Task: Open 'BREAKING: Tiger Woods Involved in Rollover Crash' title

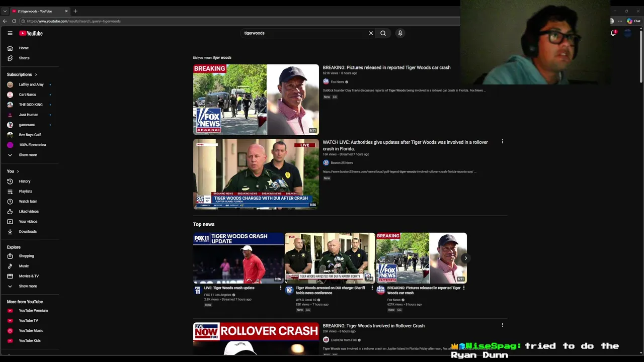Action: (x=374, y=326)
